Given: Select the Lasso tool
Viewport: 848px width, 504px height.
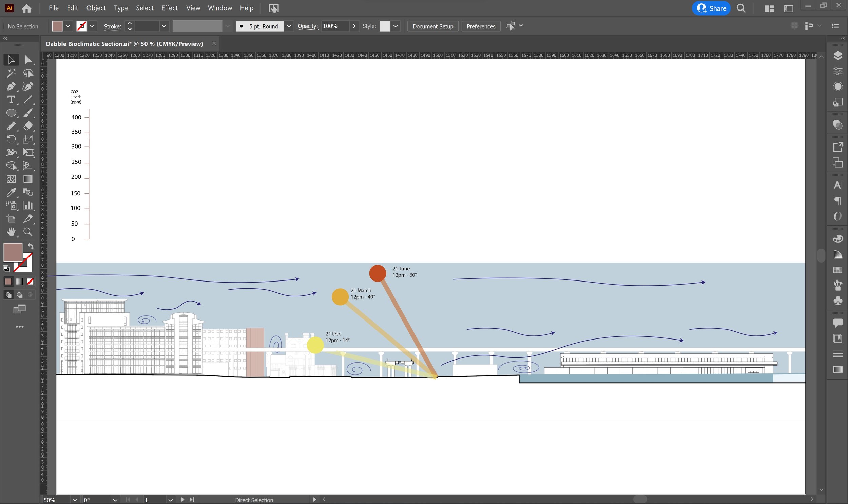Looking at the screenshot, I should 28,73.
